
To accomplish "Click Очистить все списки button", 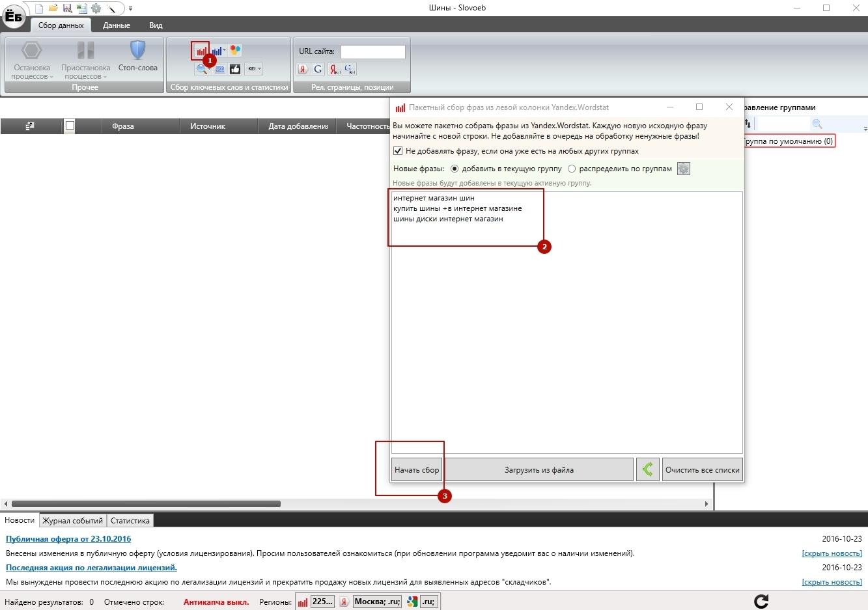I will (x=702, y=470).
